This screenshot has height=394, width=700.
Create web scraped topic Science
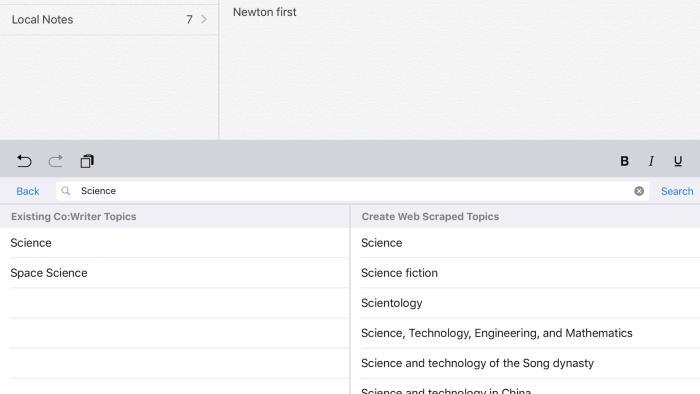[525, 243]
